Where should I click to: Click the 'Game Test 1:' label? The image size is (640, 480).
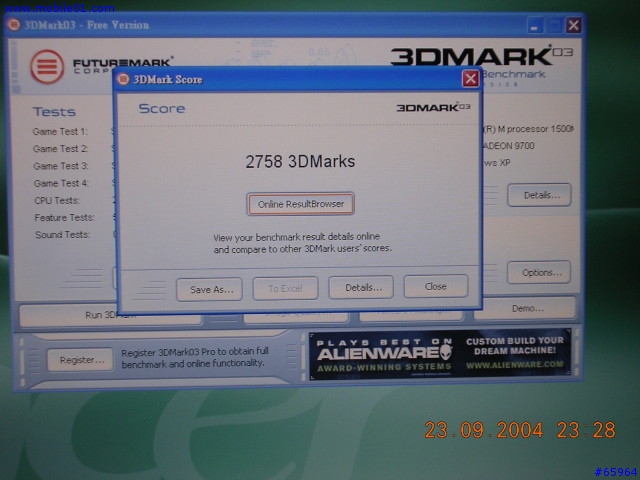click(x=60, y=131)
